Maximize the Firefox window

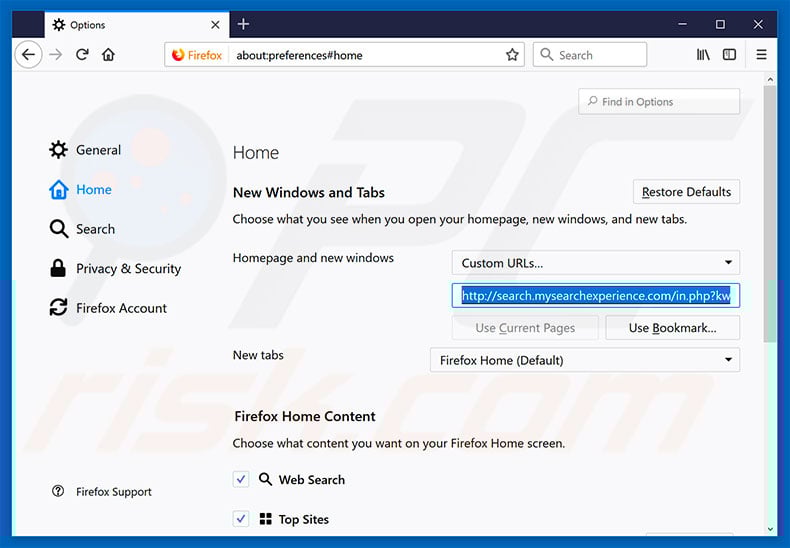coord(720,24)
